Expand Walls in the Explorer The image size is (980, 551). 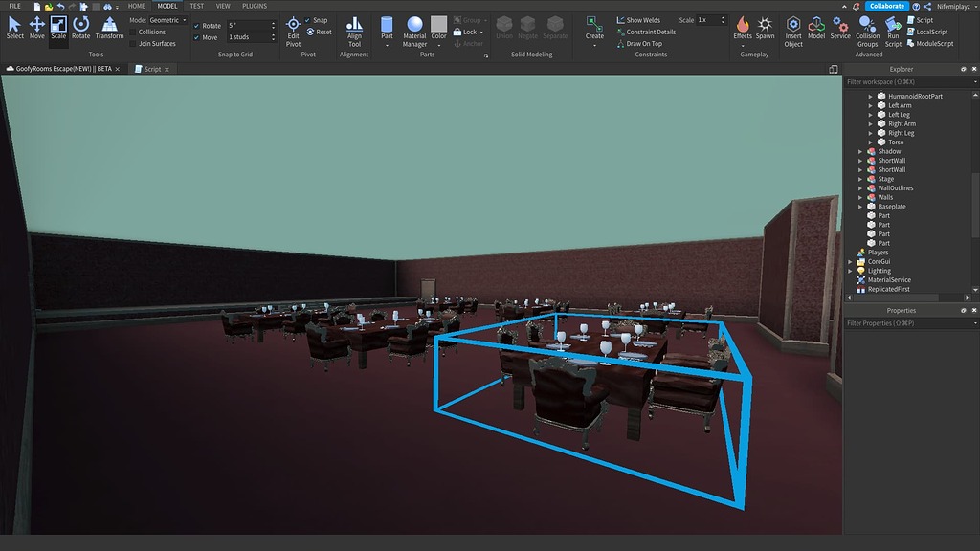(x=859, y=197)
